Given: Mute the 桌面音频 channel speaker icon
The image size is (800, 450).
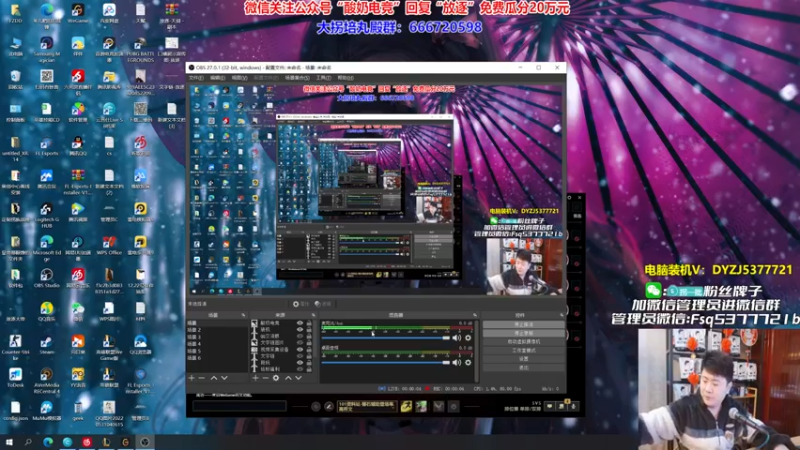Looking at the screenshot, I should tap(457, 362).
